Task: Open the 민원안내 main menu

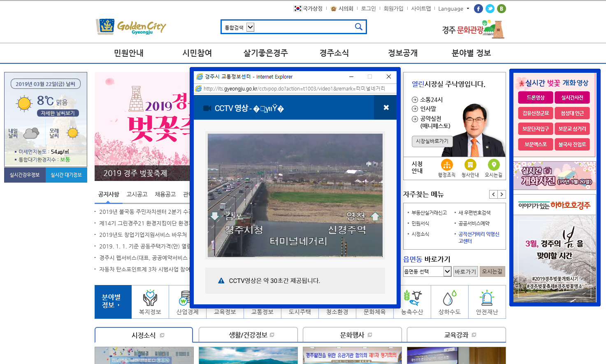Action: click(x=129, y=53)
